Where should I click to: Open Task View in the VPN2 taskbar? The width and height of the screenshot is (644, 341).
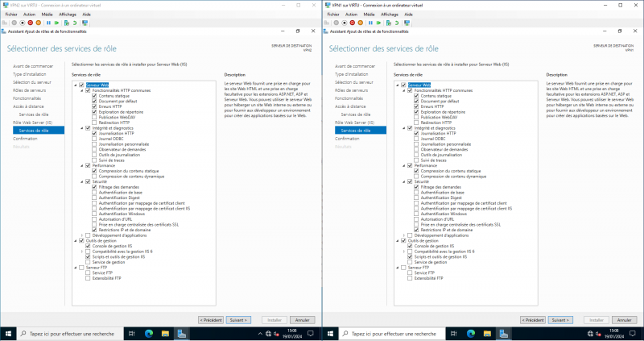[x=132, y=334]
